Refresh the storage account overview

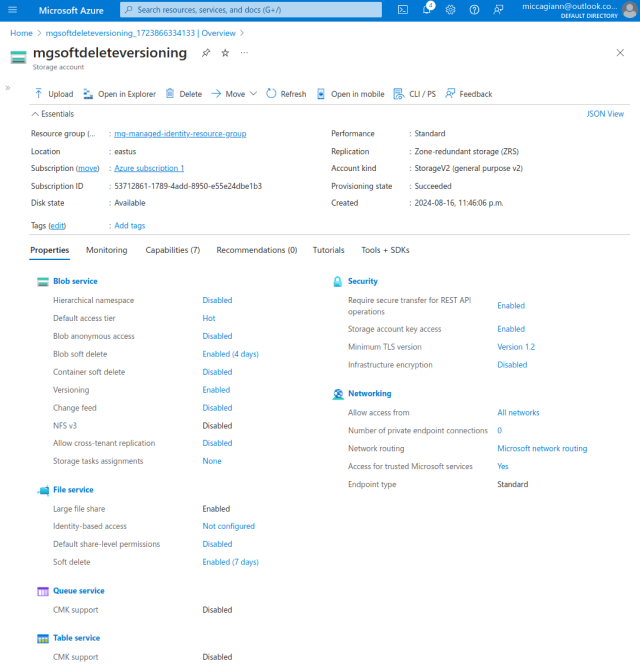click(286, 94)
